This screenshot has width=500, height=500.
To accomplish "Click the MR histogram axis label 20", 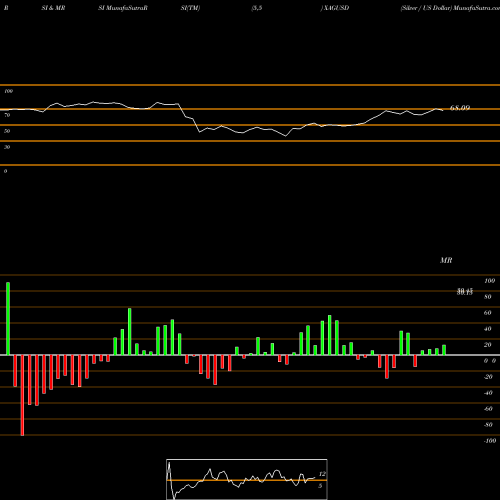I will point(488,345).
